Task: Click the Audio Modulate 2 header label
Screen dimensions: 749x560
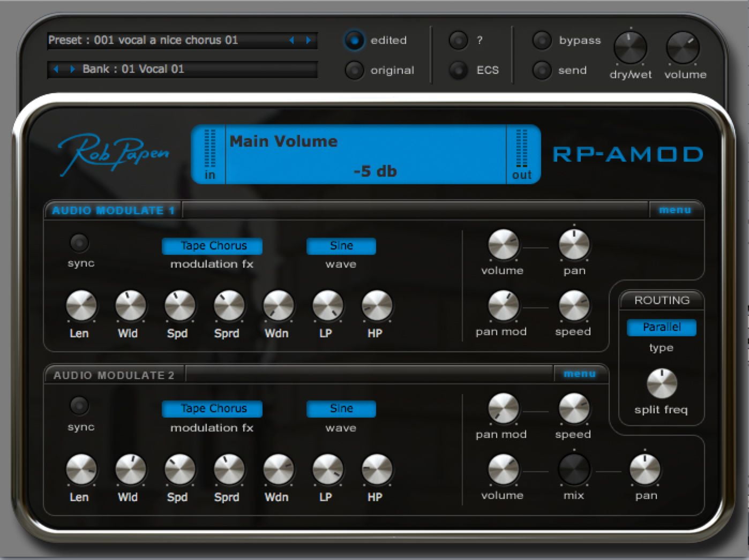Action: click(114, 375)
